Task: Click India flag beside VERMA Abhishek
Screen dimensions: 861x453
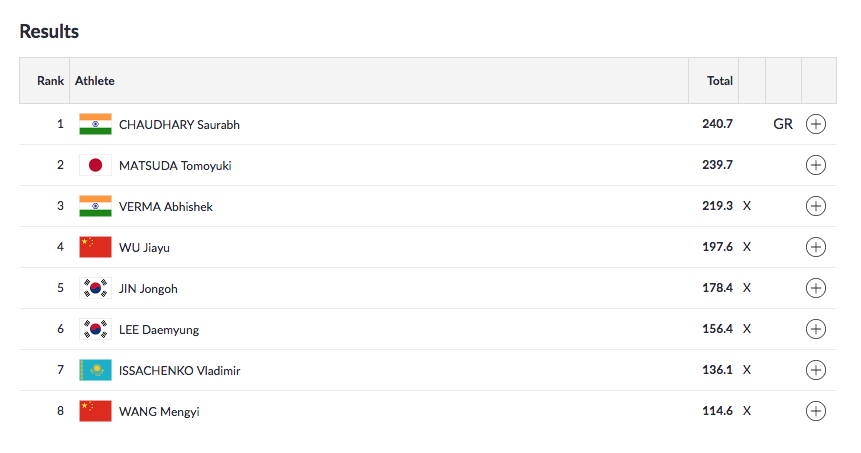Action: (x=95, y=206)
